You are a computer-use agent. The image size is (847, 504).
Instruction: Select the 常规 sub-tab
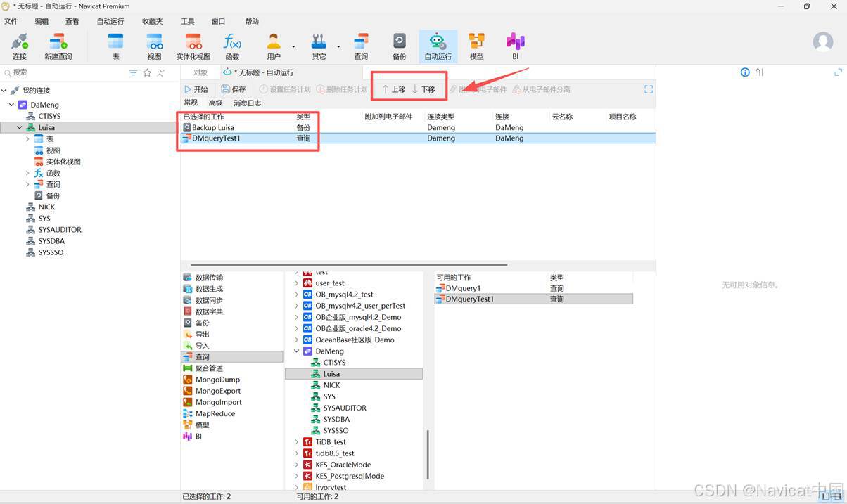point(191,103)
